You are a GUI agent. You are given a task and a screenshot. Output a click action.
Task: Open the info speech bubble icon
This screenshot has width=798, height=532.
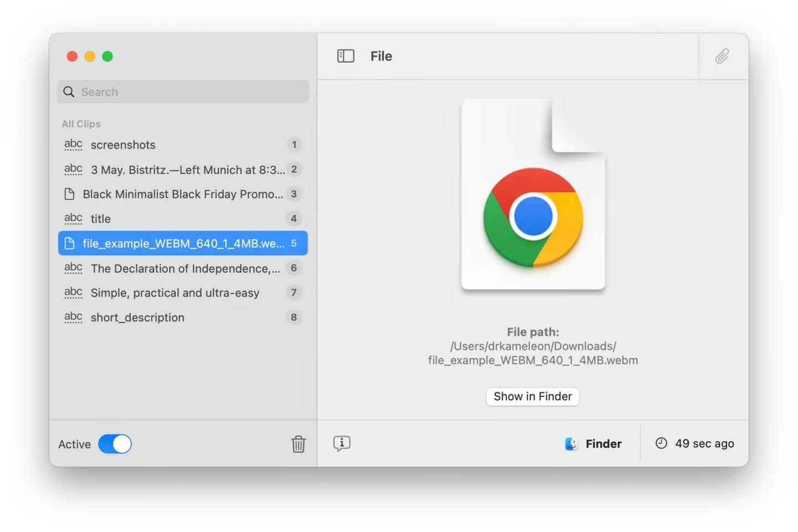click(342, 443)
